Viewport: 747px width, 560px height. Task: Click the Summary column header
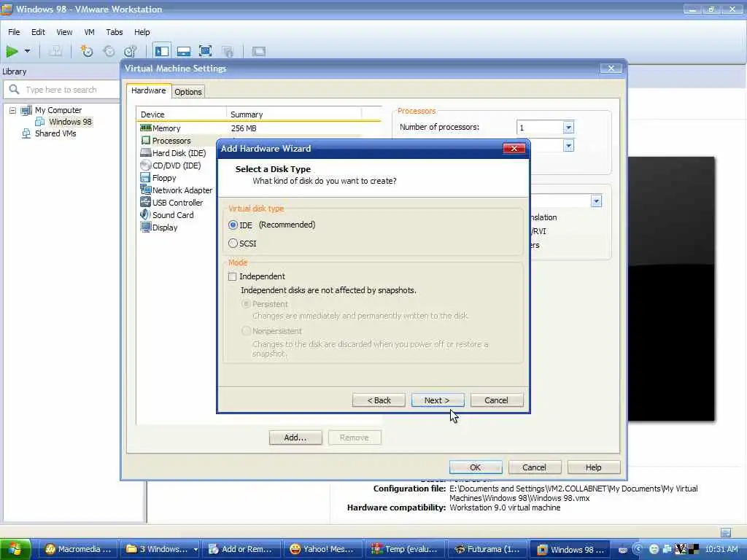pos(294,114)
